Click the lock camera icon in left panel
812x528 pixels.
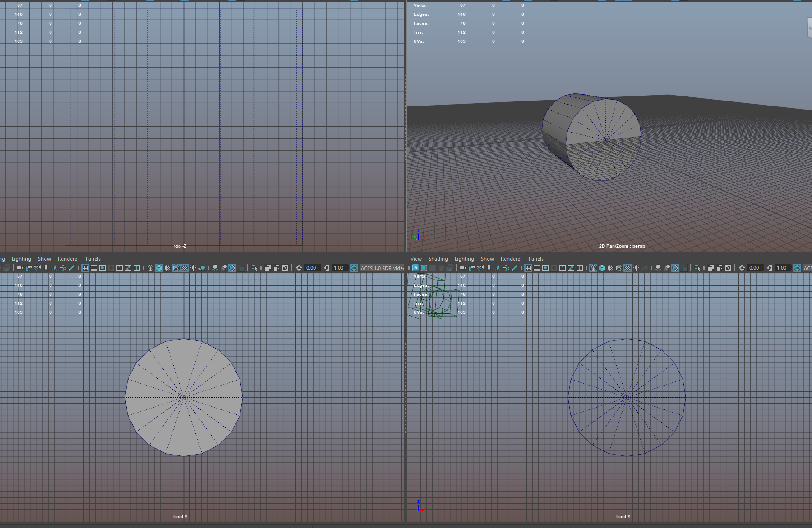click(28, 268)
